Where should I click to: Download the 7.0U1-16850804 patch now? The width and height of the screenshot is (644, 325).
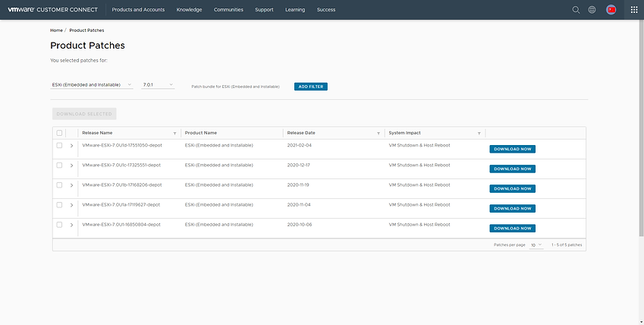tap(513, 229)
